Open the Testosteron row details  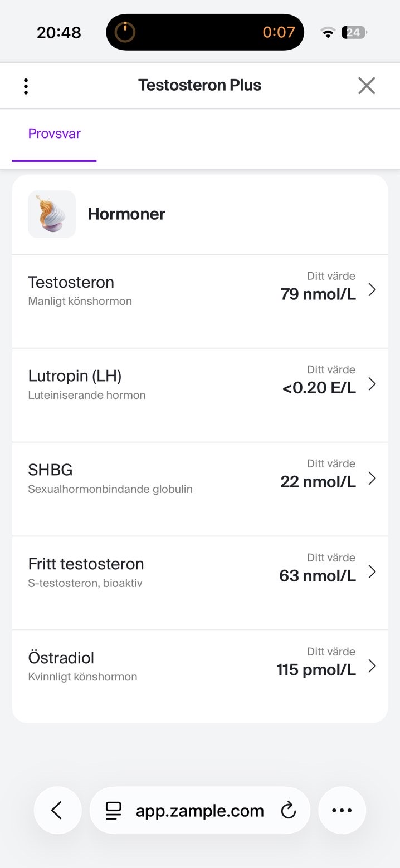click(x=200, y=302)
